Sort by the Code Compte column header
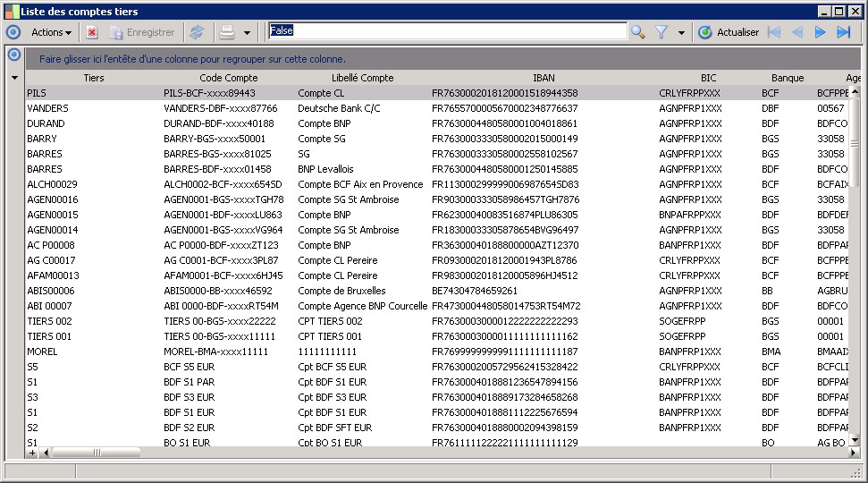The height and width of the screenshot is (483, 868). click(x=229, y=78)
